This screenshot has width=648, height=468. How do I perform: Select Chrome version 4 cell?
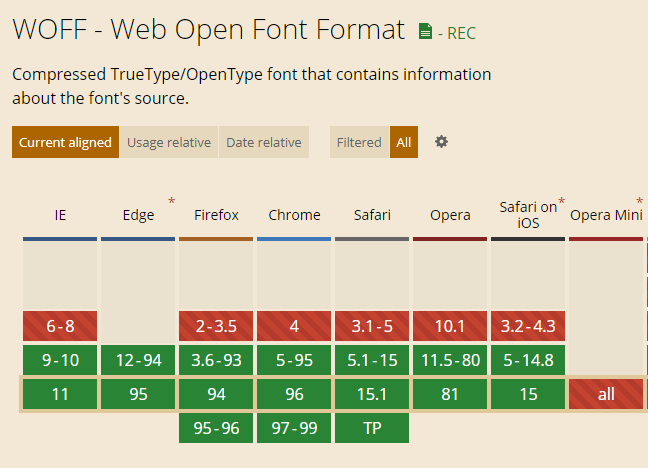[x=294, y=326]
